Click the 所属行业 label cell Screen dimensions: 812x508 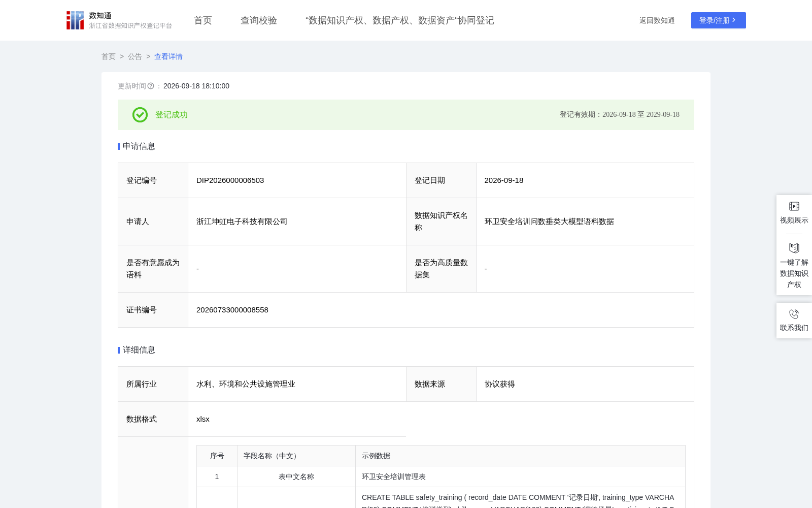point(153,384)
